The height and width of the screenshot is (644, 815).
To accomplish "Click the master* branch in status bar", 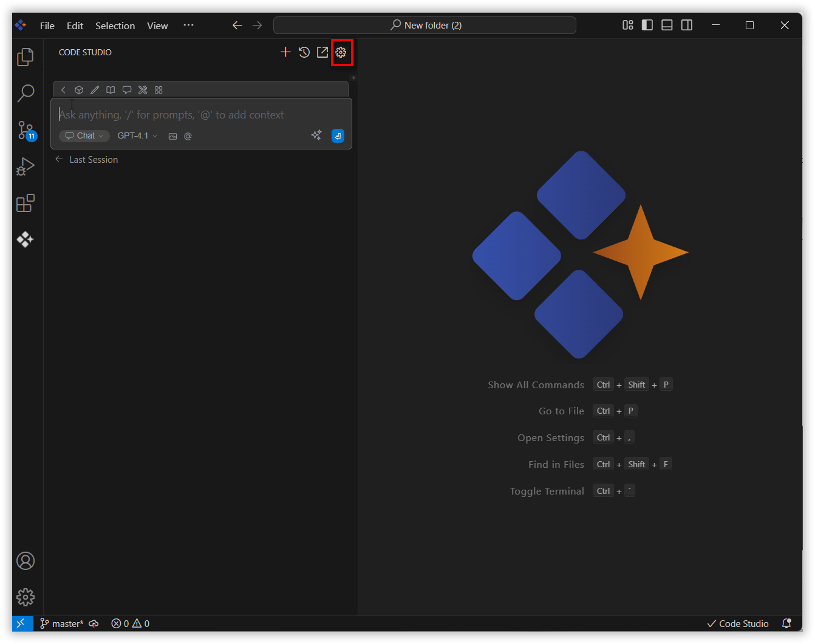I will [62, 623].
